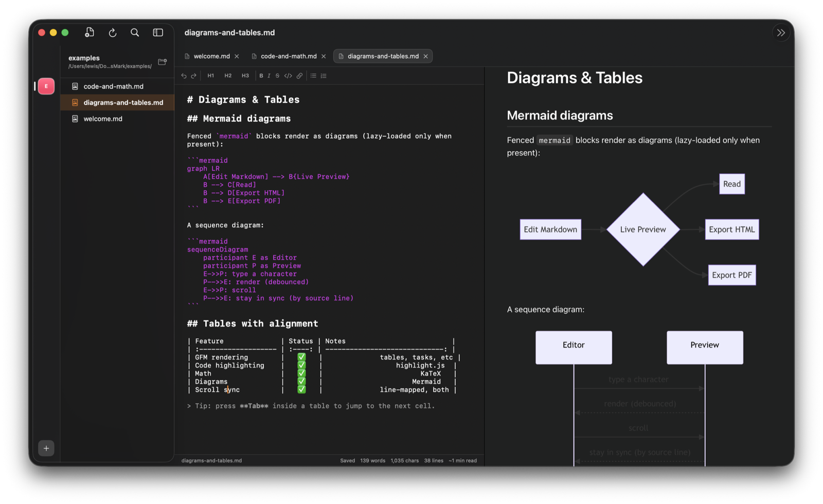Screen dimensions: 823x504
Task: Click the 'Mermaid diagrams' preview heading
Action: [x=560, y=115]
